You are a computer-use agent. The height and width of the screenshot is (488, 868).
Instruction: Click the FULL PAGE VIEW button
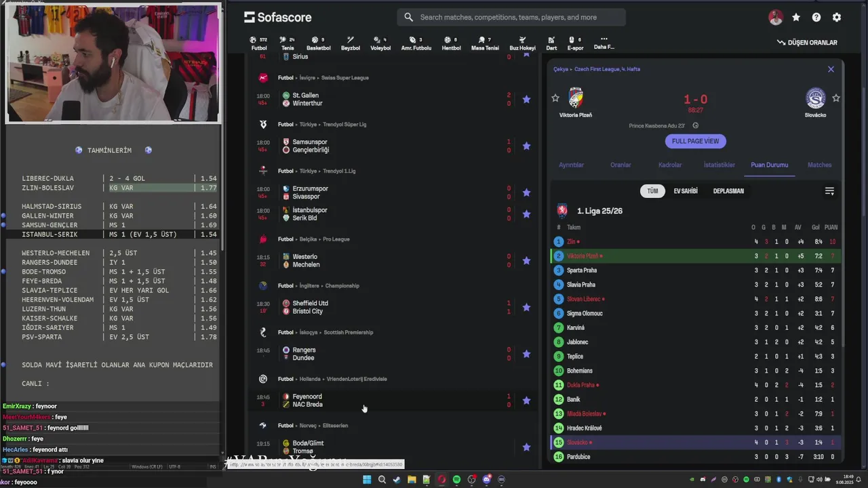tap(695, 141)
